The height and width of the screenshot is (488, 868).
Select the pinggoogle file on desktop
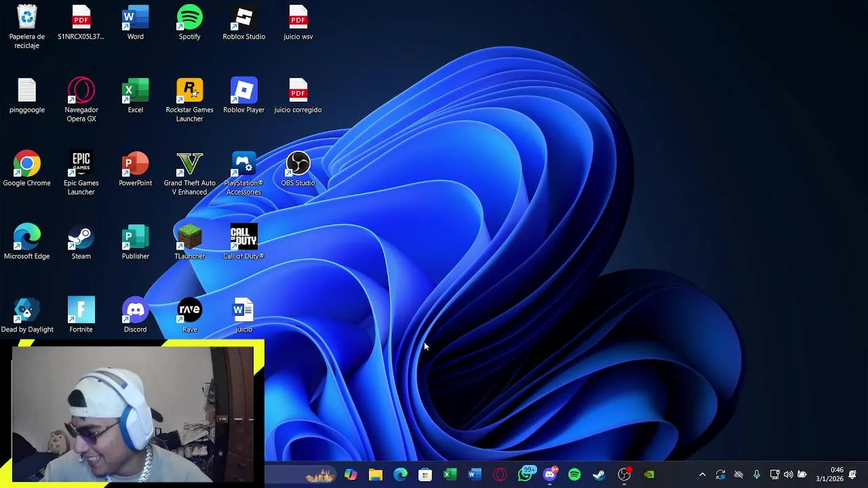pos(27,95)
